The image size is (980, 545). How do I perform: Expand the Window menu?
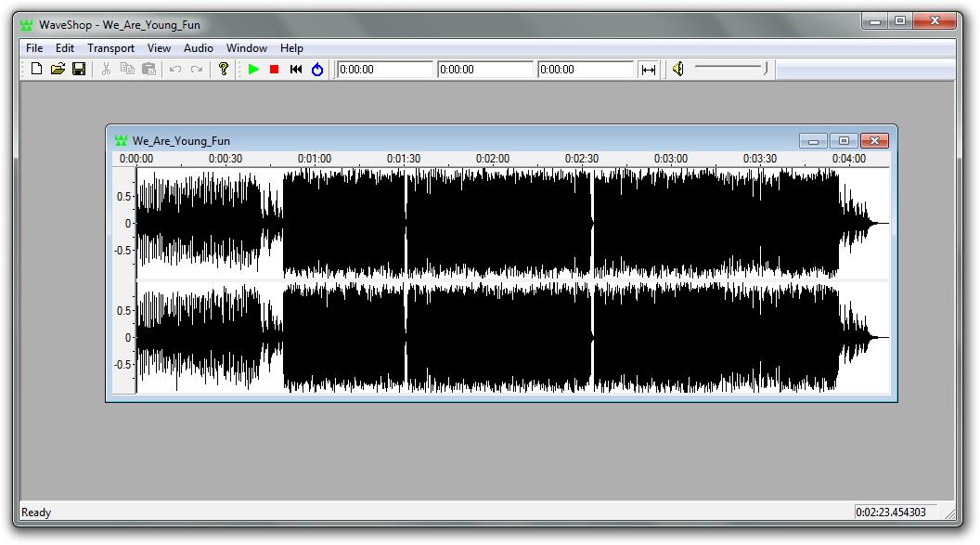pyautogui.click(x=247, y=48)
